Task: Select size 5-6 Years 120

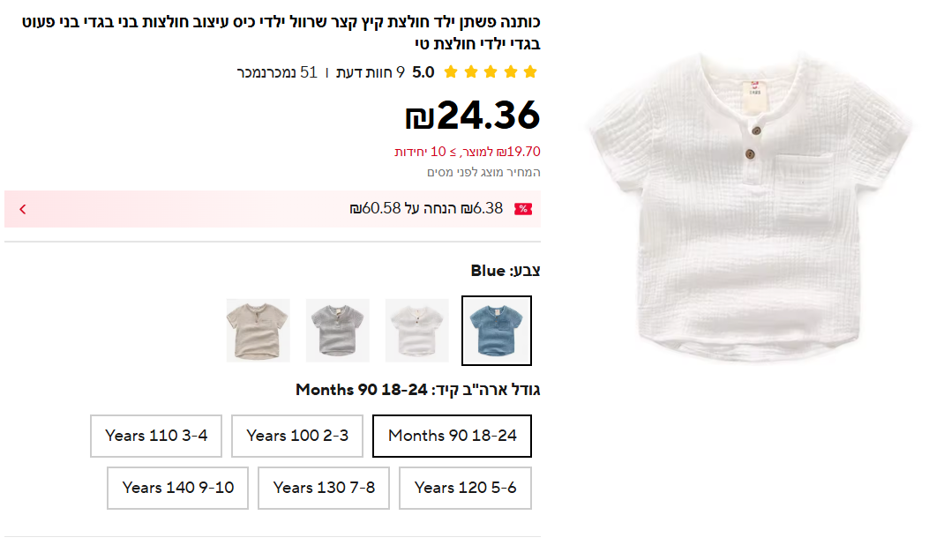Action: pyautogui.click(x=465, y=488)
